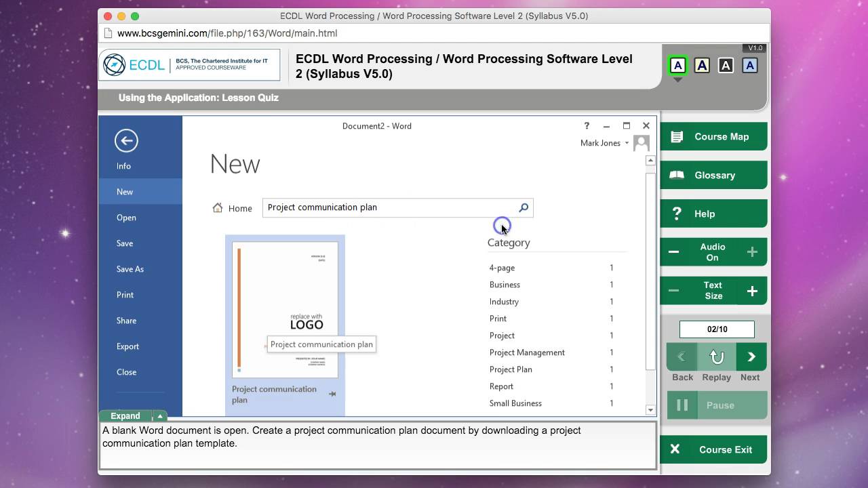The height and width of the screenshot is (488, 868).
Task: Advance to the next quiz step
Action: click(751, 357)
